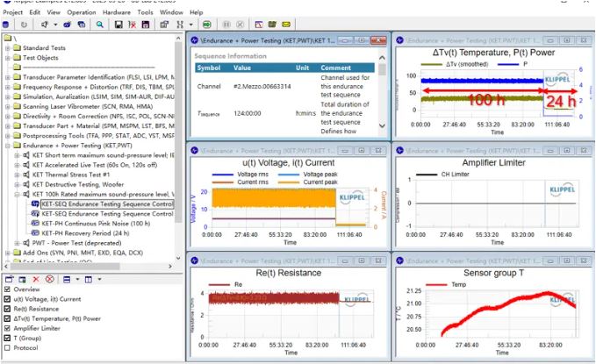Select KET Accelerated Live Test item
The width and height of the screenshot is (596, 364).
coord(95,165)
